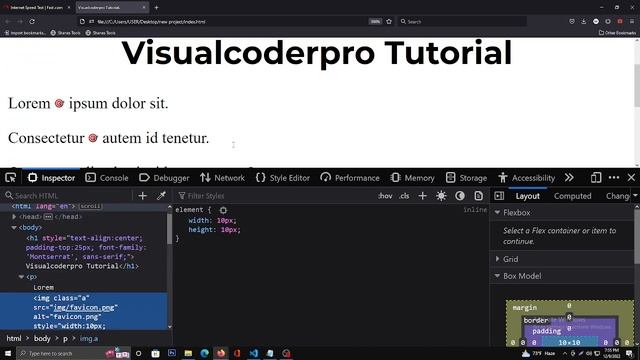This screenshot has height=360, width=640.
Task: Focus the taskbar search box
Action: tap(73, 353)
